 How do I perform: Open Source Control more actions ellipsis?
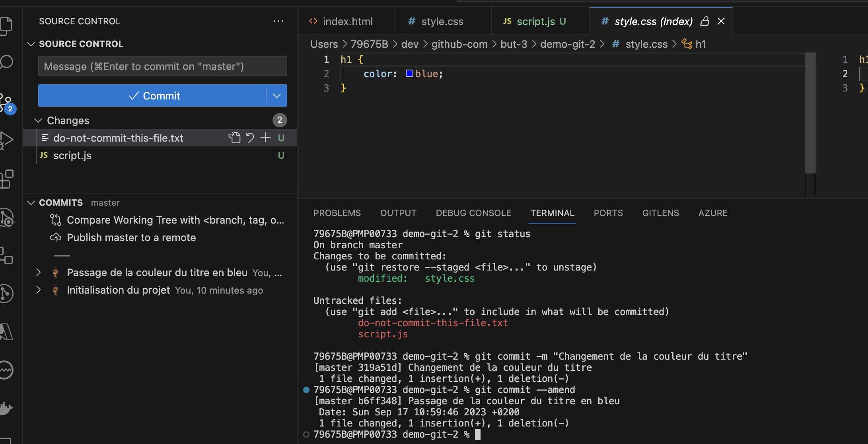[278, 21]
